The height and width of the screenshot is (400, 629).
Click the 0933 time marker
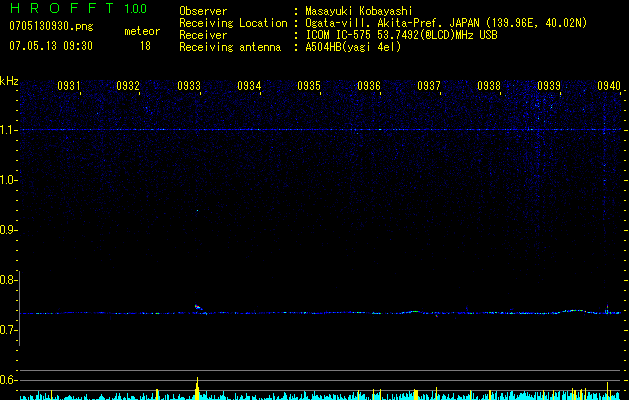[189, 85]
